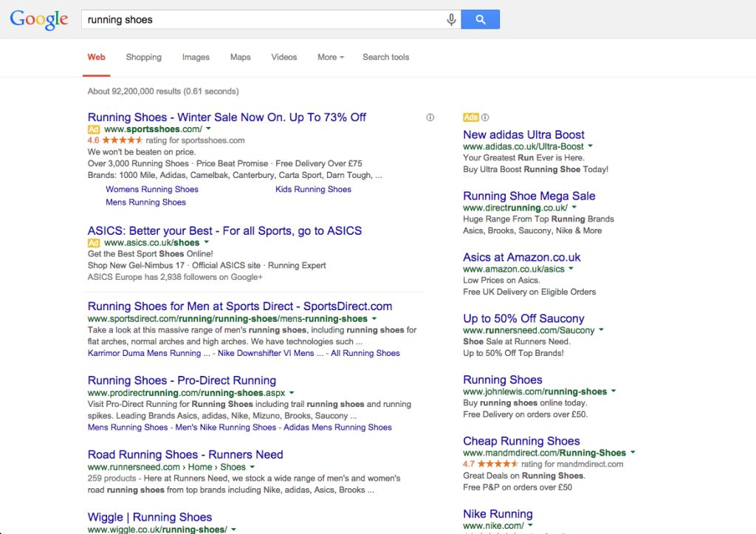Open Womens Running Shoes sitelink
This screenshot has width=756, height=534.
[152, 189]
